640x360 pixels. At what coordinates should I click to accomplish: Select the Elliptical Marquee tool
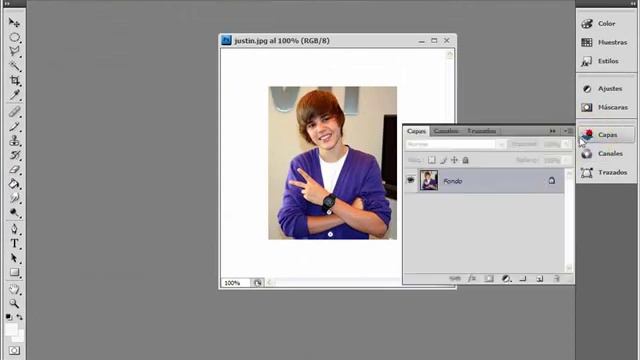click(14, 37)
